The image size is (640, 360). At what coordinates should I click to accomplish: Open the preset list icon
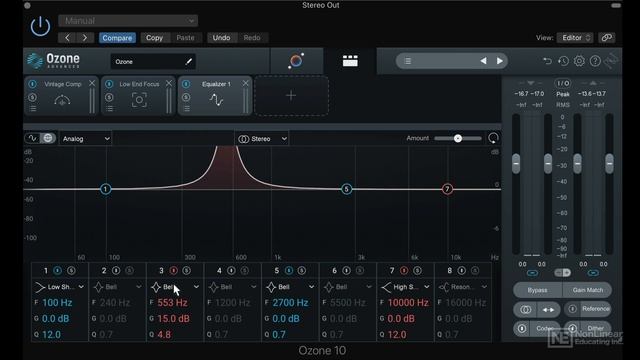point(407,61)
